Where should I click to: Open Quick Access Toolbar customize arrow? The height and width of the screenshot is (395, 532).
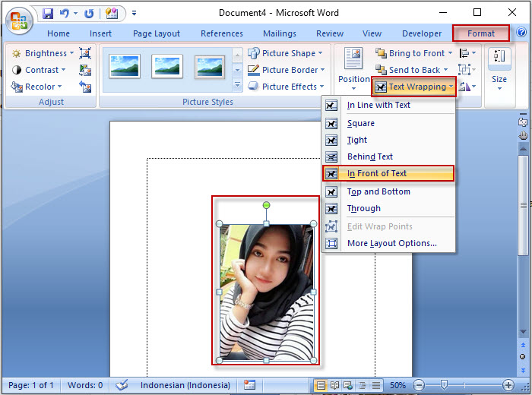[134, 13]
